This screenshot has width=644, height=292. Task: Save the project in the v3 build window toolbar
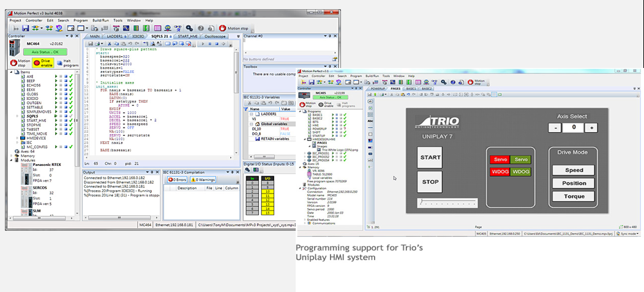[26, 28]
